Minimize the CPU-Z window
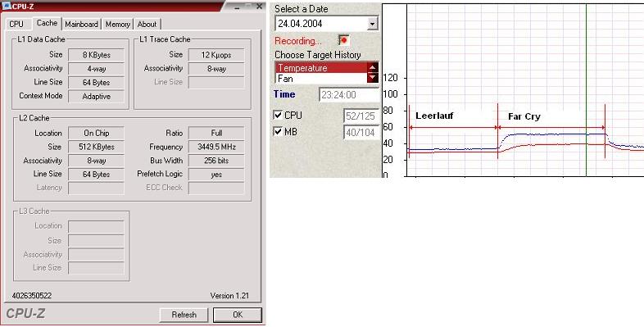Screen dimensions: 644x327 pos(238,7)
